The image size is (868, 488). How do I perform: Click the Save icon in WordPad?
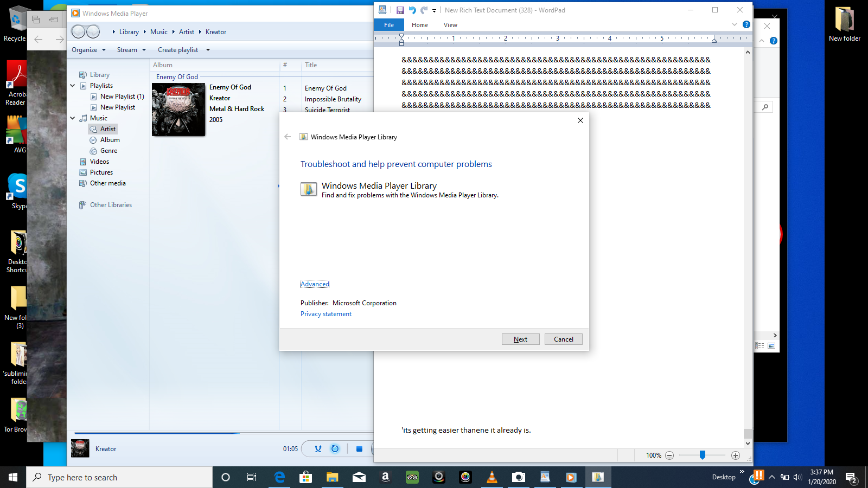click(x=400, y=10)
